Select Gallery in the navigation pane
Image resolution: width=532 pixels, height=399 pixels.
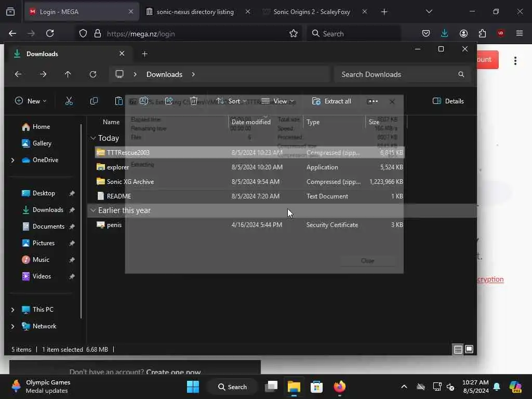pos(42,143)
